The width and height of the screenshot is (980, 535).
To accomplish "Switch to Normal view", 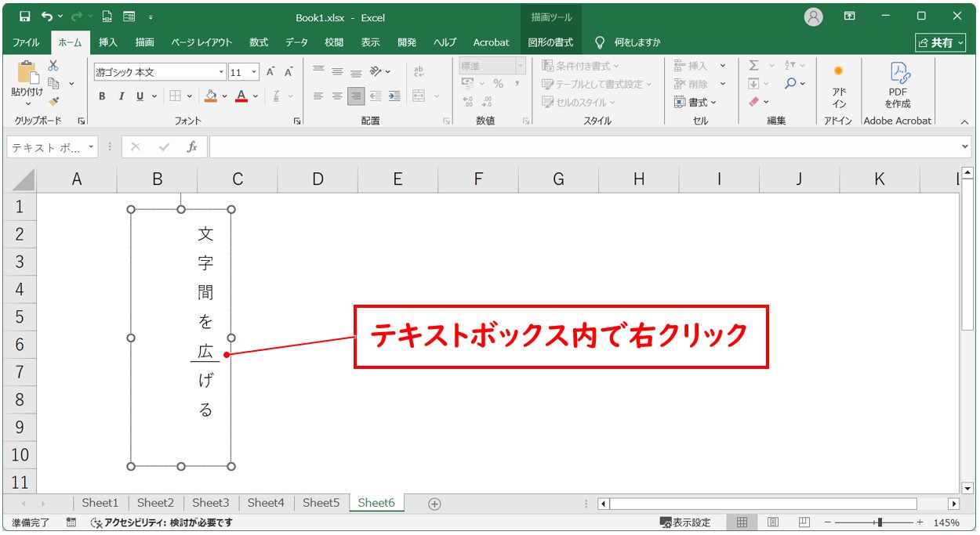I will pyautogui.click(x=742, y=522).
